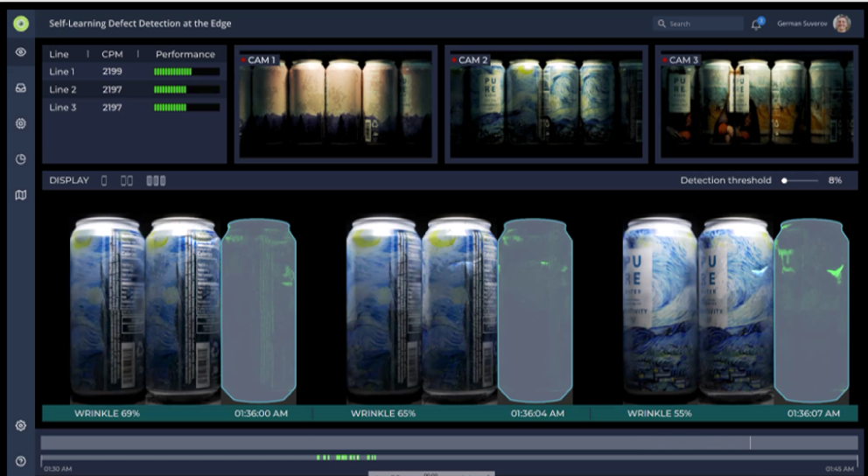Image resolution: width=868 pixels, height=476 pixels.
Task: Open the WRINKLE 55% defect heatmap can
Action: (x=811, y=311)
